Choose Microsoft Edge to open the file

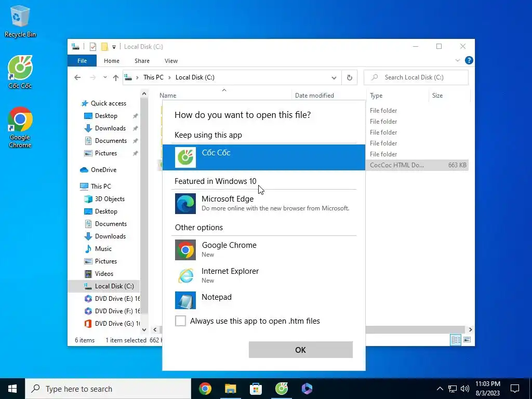(x=263, y=203)
